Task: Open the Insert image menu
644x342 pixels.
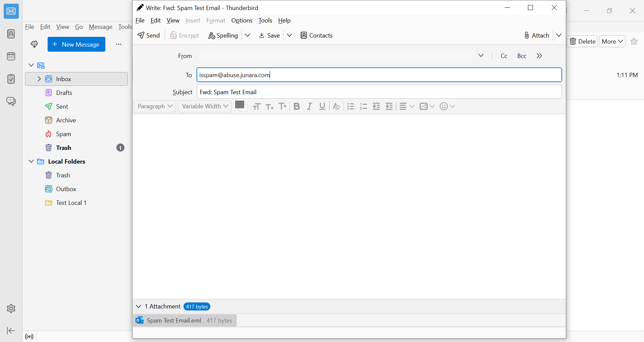Action: (x=427, y=106)
